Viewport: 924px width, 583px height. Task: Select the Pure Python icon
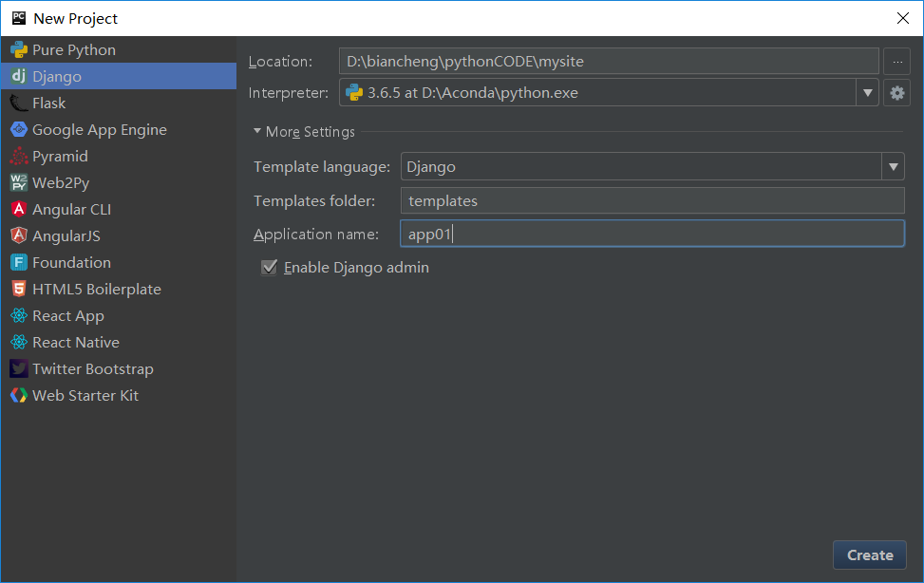(x=19, y=50)
